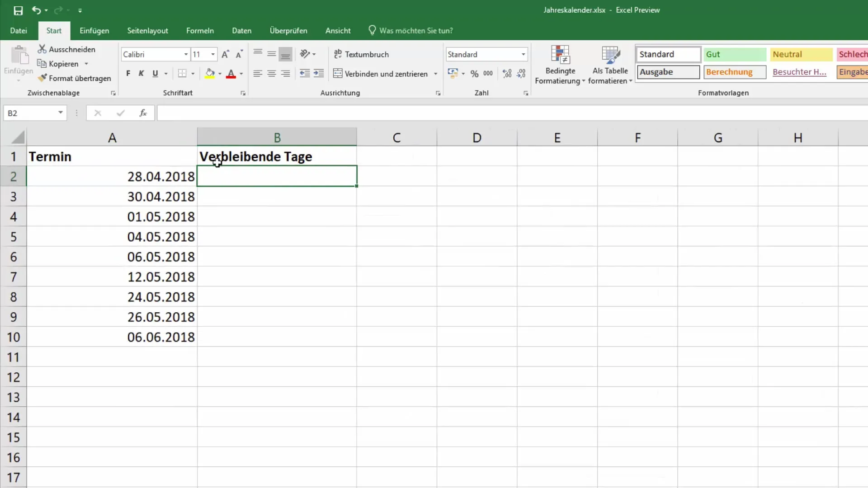Open borders dropdown arrow
The width and height of the screenshot is (868, 488).
[193, 74]
